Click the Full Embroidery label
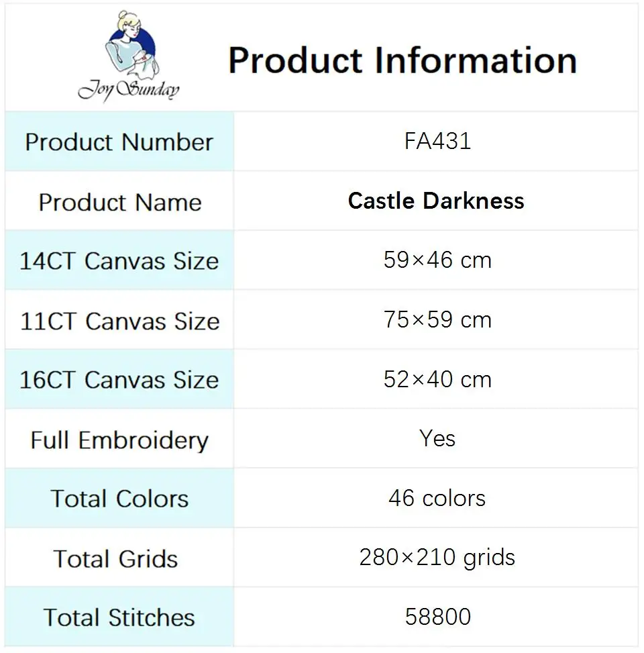Image resolution: width=644 pixels, height=653 pixels. [119, 440]
